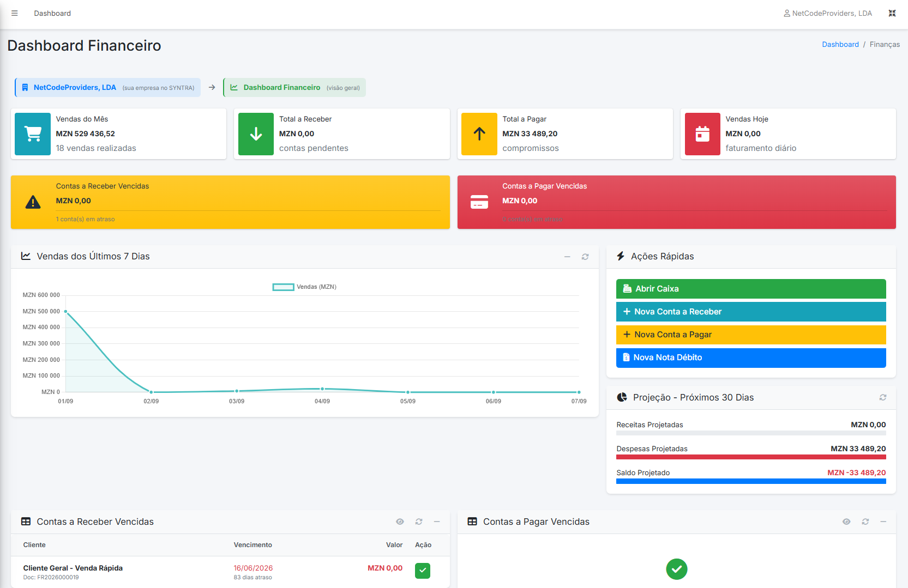Refresh Contas a Receber Vencidas table
The height and width of the screenshot is (588, 908).
pos(419,522)
